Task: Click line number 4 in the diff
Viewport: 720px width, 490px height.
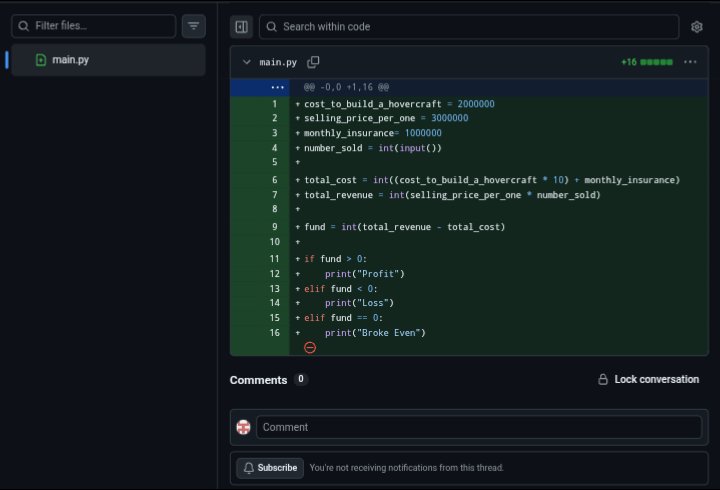Action: coord(275,148)
